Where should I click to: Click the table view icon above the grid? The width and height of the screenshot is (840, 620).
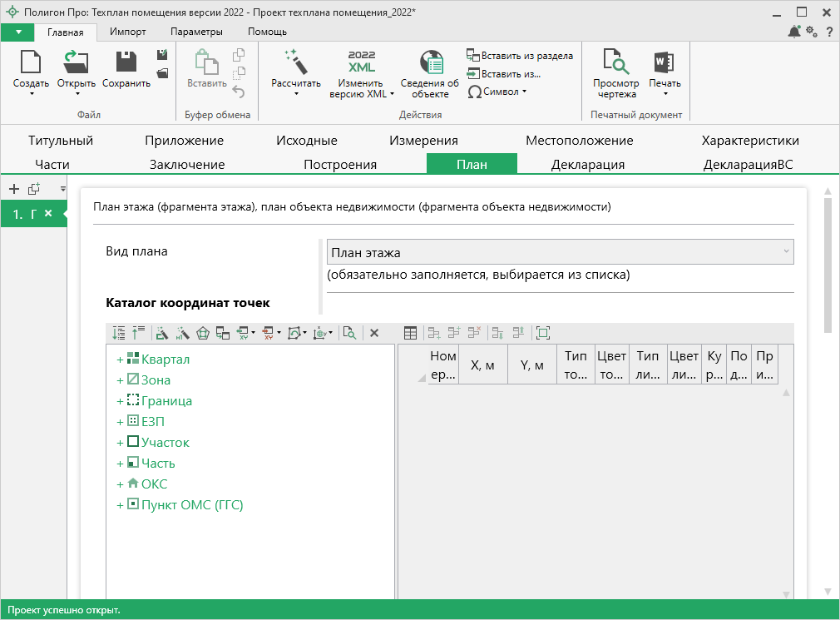click(x=410, y=333)
